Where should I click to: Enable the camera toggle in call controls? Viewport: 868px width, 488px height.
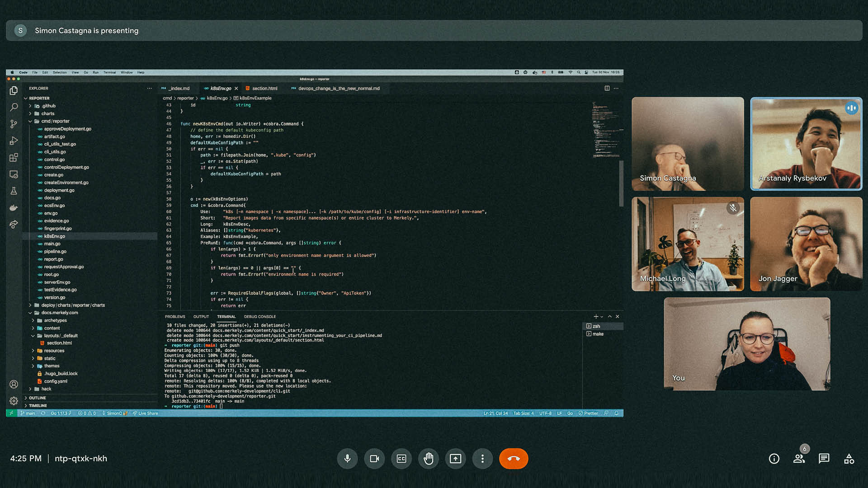pos(374,458)
